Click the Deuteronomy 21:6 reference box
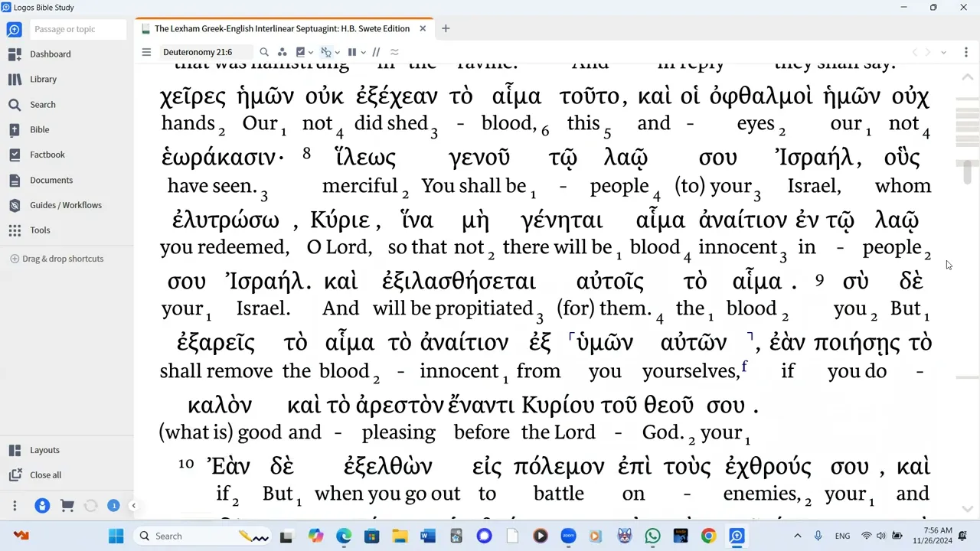Screen dimensions: 980x551 pyautogui.click(x=205, y=52)
